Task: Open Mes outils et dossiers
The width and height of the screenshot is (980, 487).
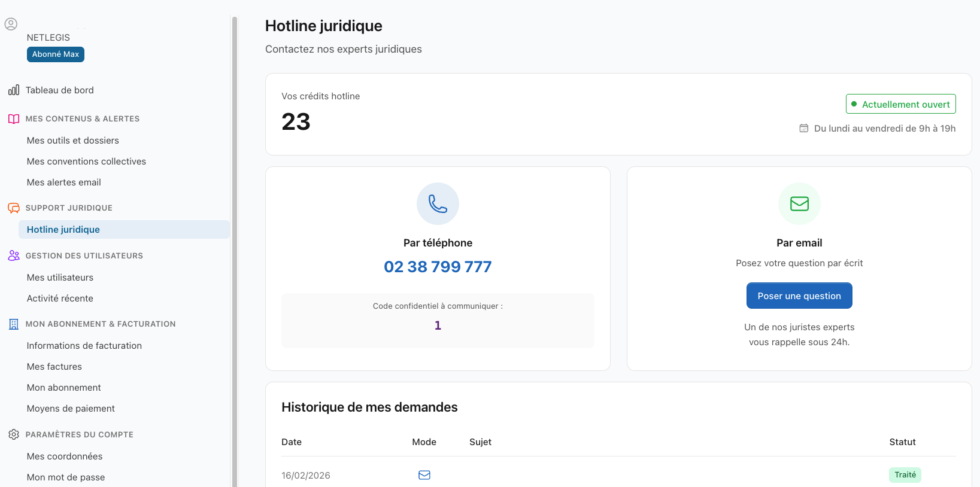Action: click(x=73, y=141)
